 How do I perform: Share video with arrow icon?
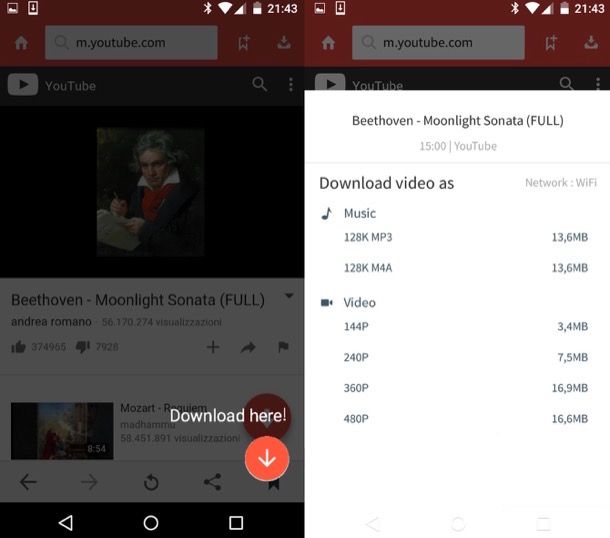point(248,347)
